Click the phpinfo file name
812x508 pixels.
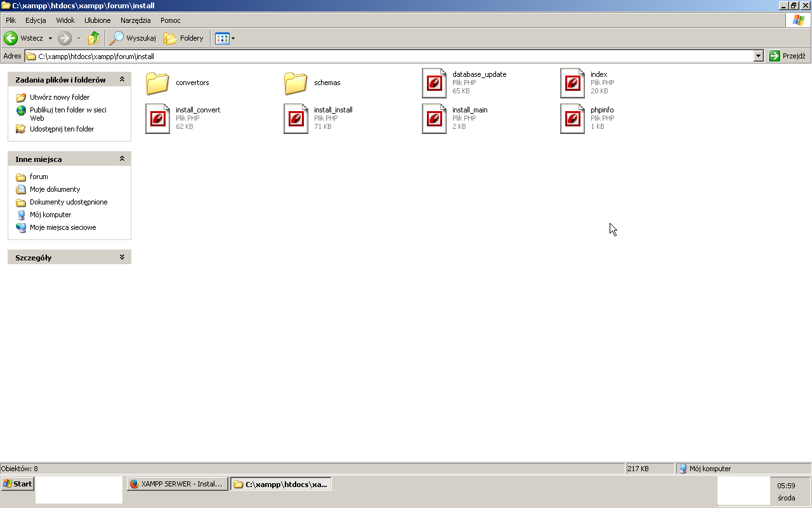tap(602, 110)
